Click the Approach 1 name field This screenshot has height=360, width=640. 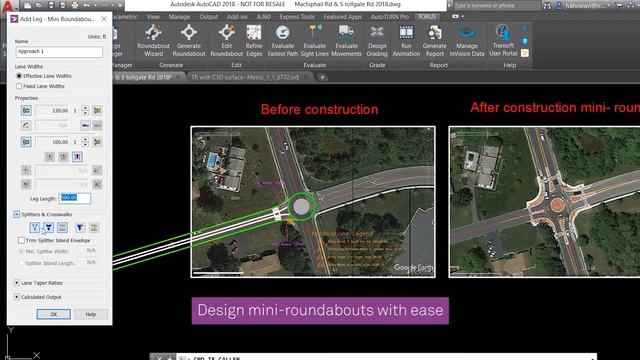click(x=59, y=51)
